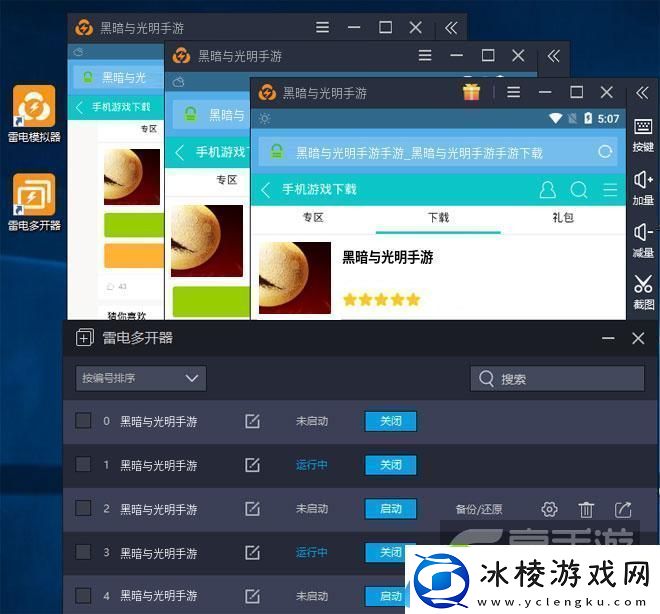Open the three-line menu in teal header
This screenshot has height=614, width=660.
coord(610,190)
